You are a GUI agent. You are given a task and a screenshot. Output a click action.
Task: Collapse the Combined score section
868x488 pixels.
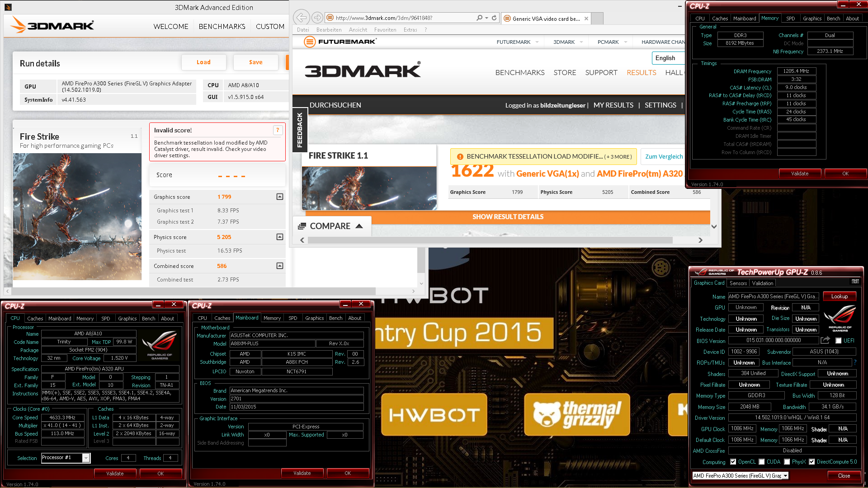[280, 266]
